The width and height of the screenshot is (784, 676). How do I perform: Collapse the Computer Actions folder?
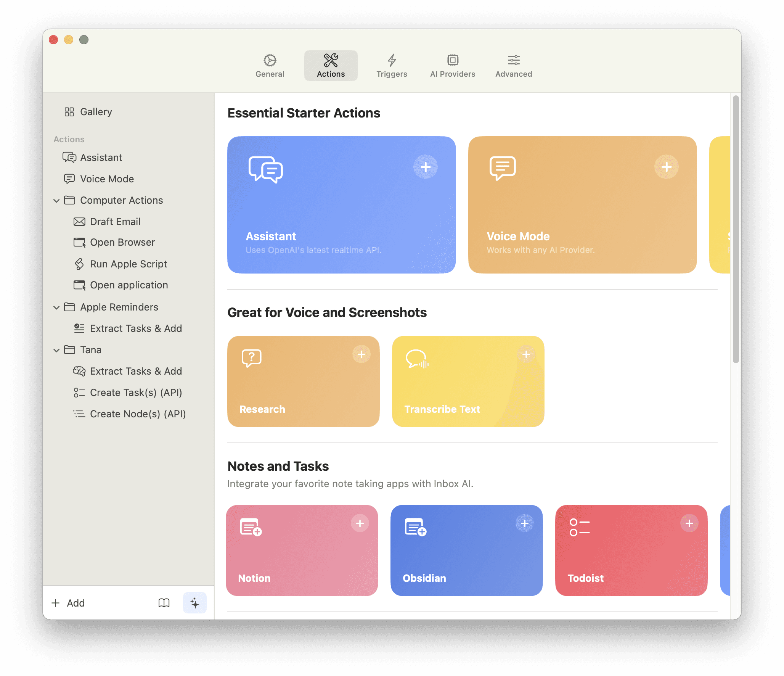click(x=56, y=200)
